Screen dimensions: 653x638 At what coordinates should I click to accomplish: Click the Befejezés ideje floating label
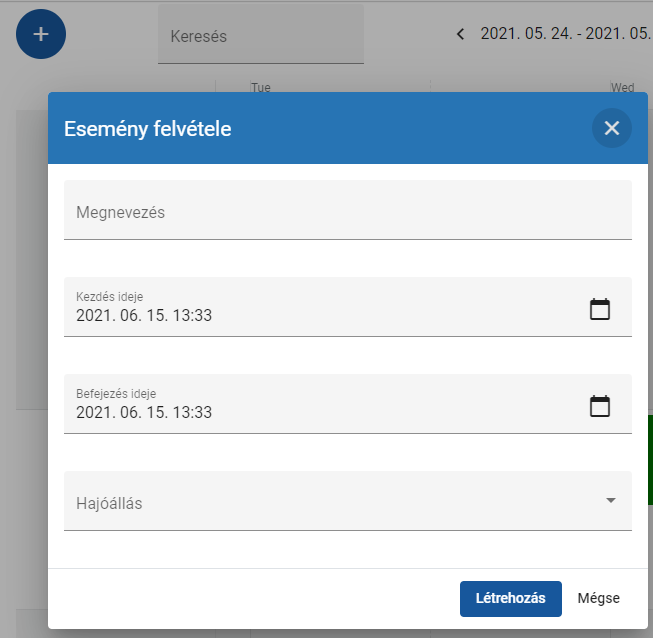pyautogui.click(x=116, y=393)
